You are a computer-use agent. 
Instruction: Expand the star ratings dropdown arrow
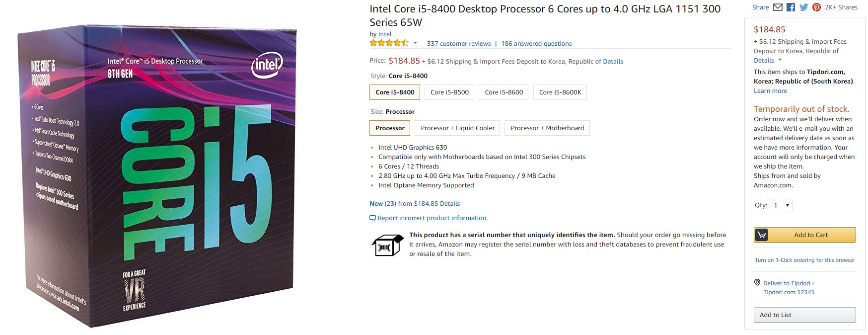416,43
